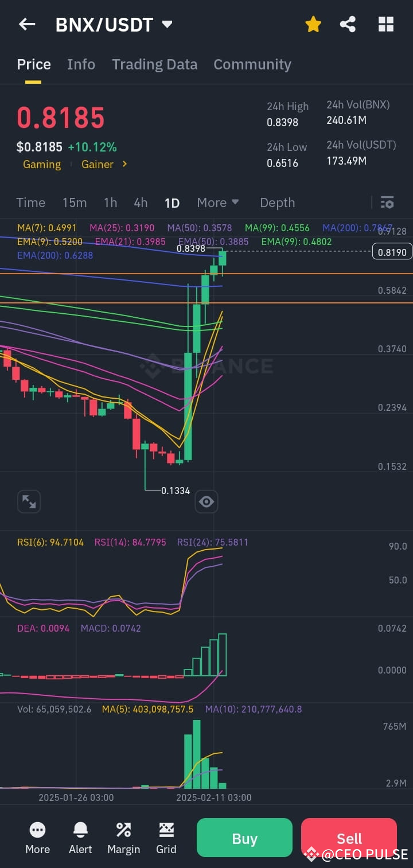
Task: Tap the EMA(21): 0.3985 label
Action: (x=130, y=242)
